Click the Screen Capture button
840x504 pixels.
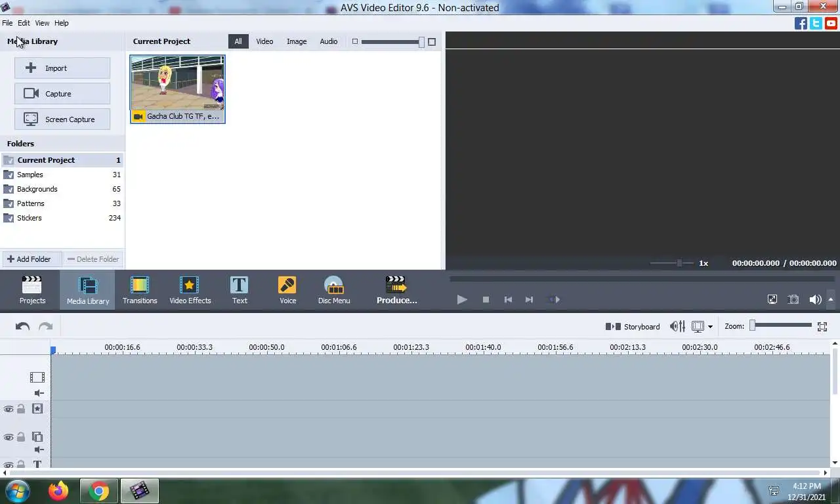click(62, 119)
